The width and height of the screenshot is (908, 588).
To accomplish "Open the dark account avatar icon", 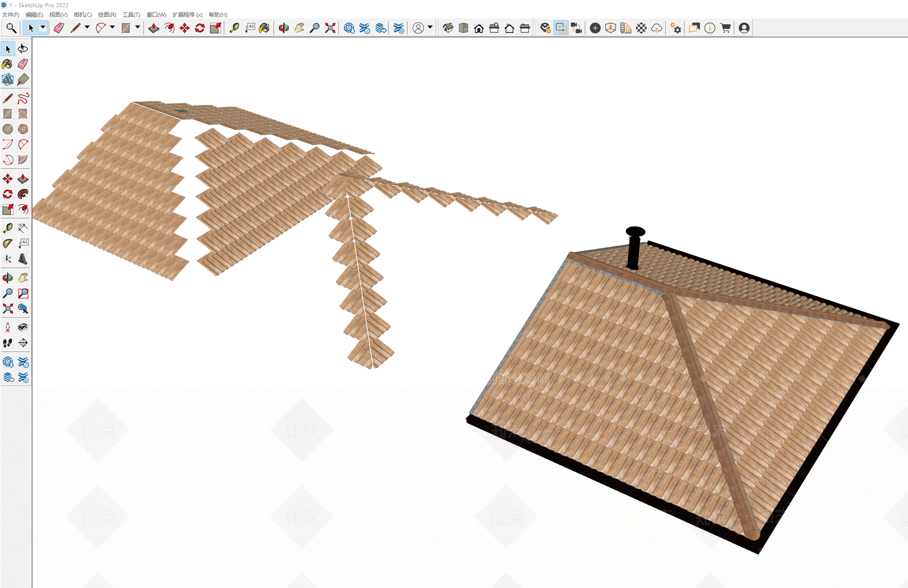I will tap(744, 28).
